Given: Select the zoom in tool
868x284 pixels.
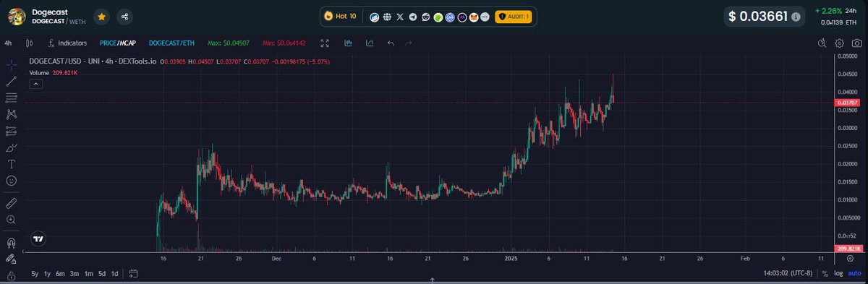Looking at the screenshot, I should click(x=12, y=219).
